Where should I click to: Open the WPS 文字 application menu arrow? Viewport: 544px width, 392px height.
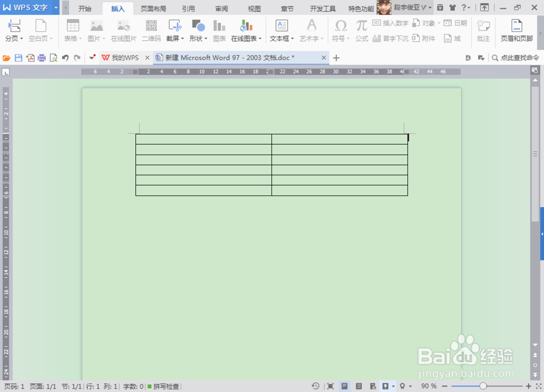point(56,7)
